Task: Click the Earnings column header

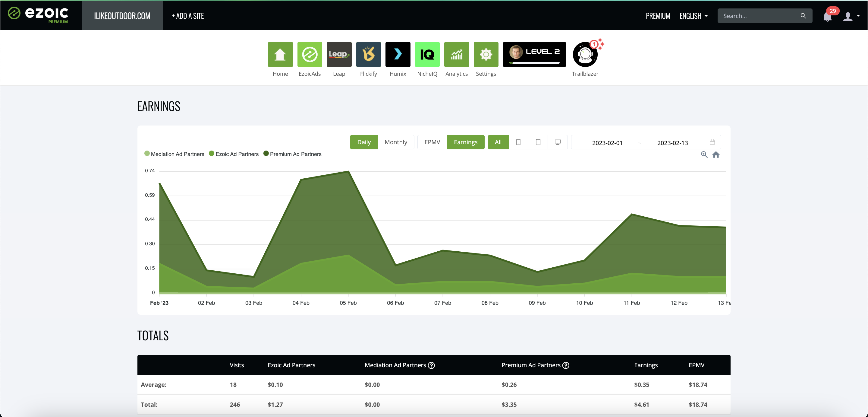Action: click(646, 365)
